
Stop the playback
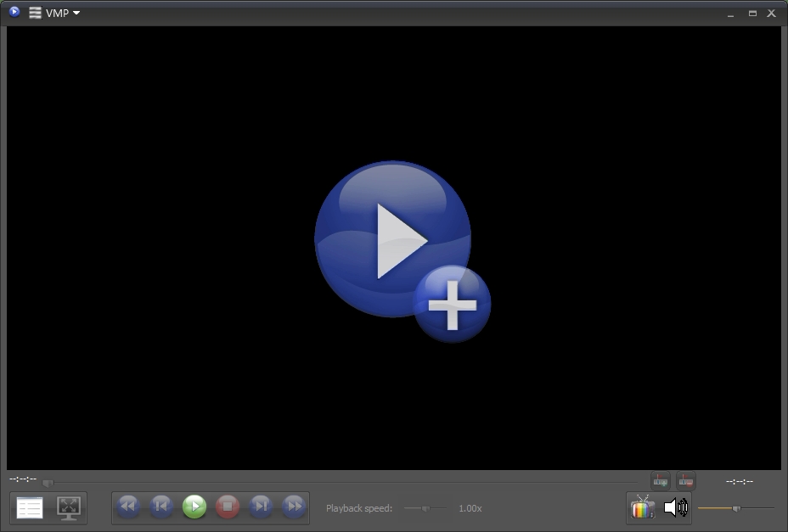click(227, 506)
